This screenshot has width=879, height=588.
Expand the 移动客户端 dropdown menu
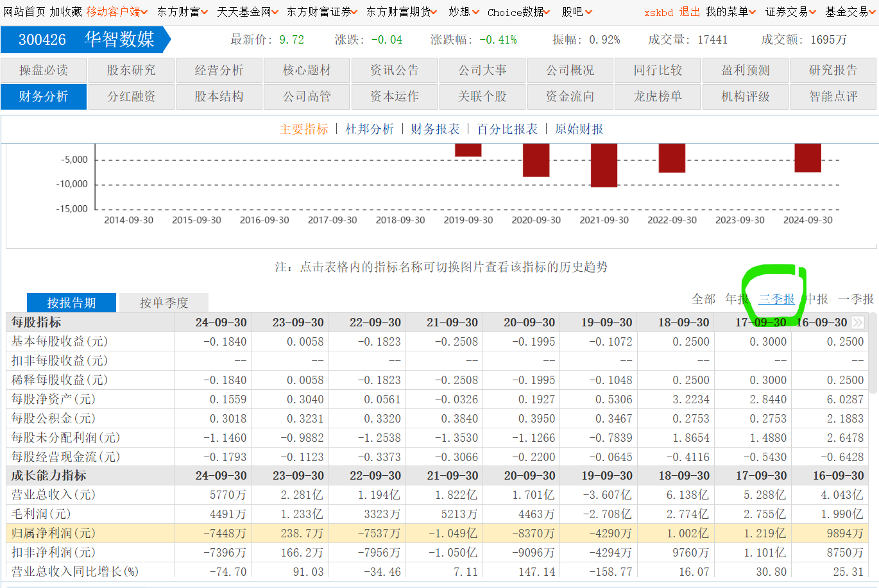click(117, 12)
